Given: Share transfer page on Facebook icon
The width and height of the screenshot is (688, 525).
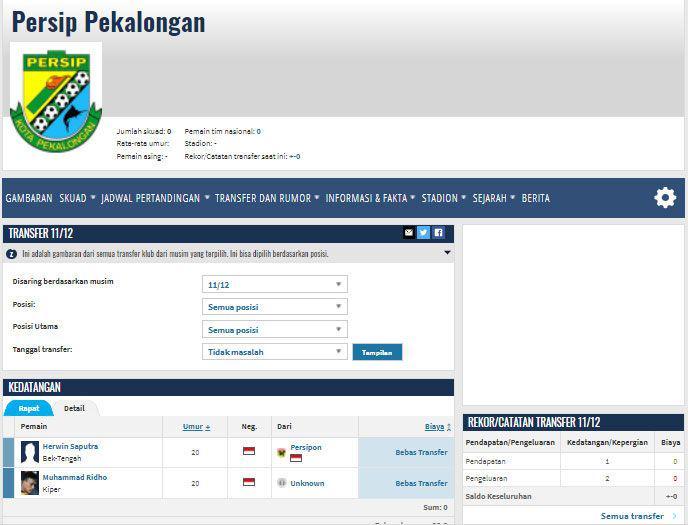Looking at the screenshot, I should (x=438, y=232).
